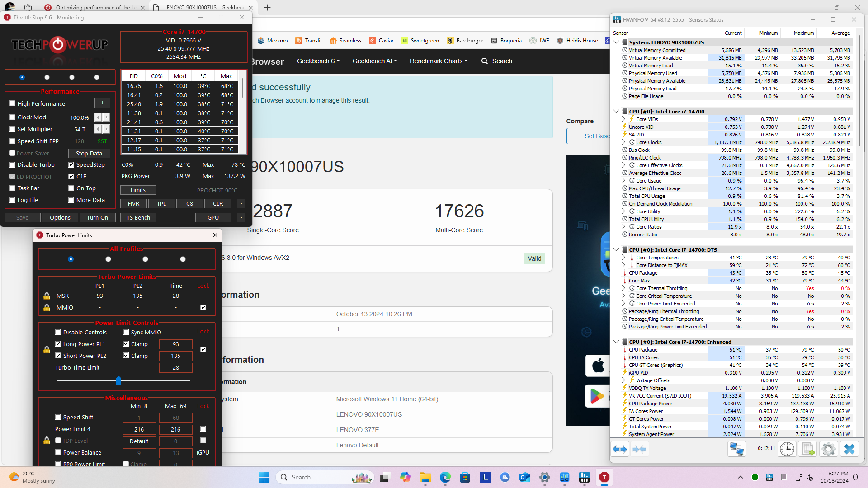The width and height of the screenshot is (868, 488).
Task: Click green ThrottleStop tray icon
Action: (x=755, y=477)
